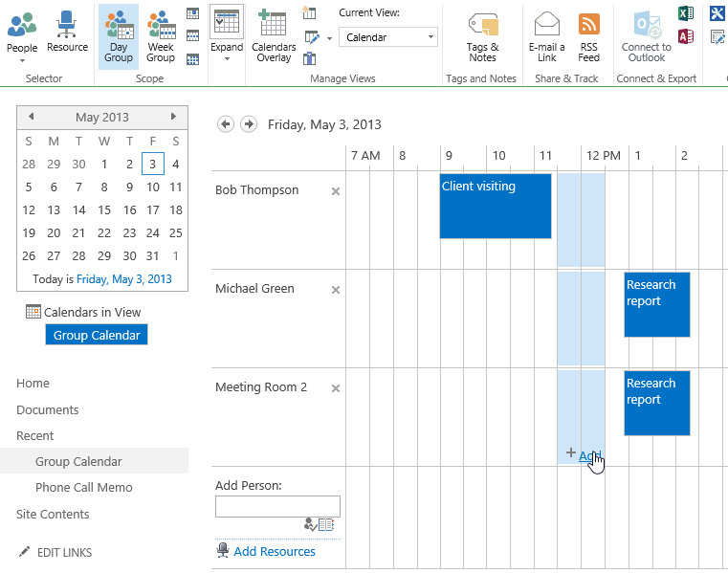
Task: Select April 28 in the mini calendar
Action: point(29,164)
